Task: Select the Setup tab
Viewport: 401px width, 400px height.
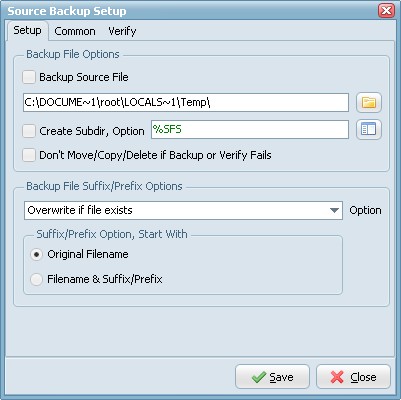Action: [x=27, y=31]
